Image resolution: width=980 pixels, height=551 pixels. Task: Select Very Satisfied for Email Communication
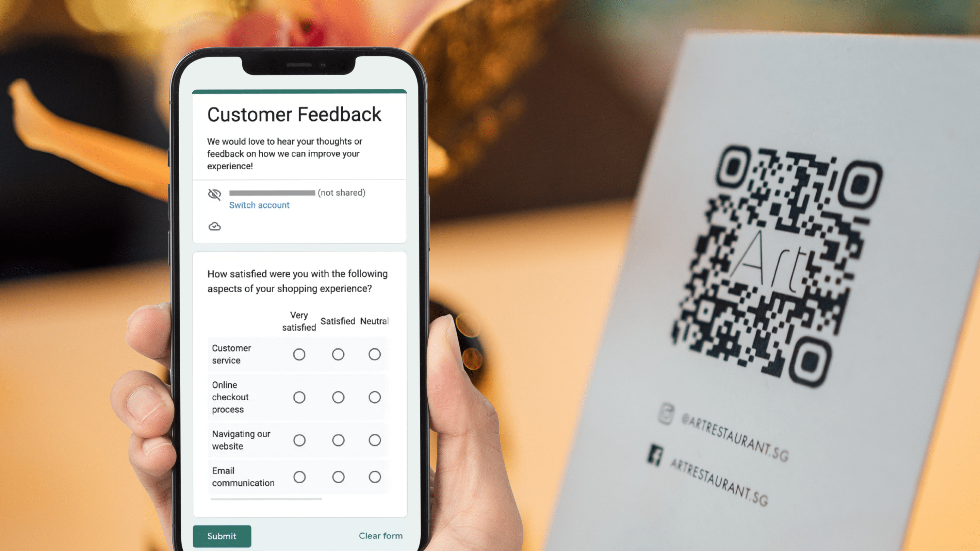tap(299, 476)
